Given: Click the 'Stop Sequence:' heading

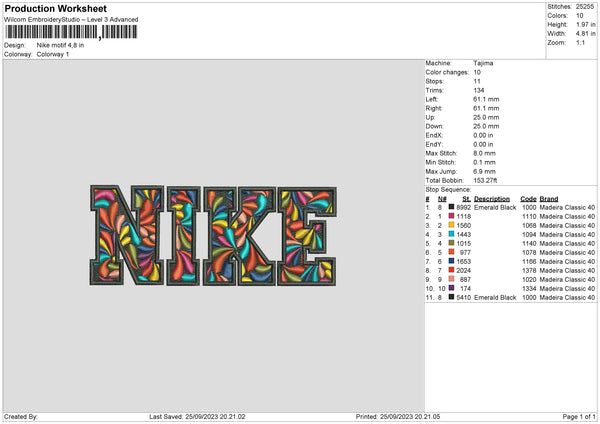Looking at the screenshot, I should (x=448, y=190).
